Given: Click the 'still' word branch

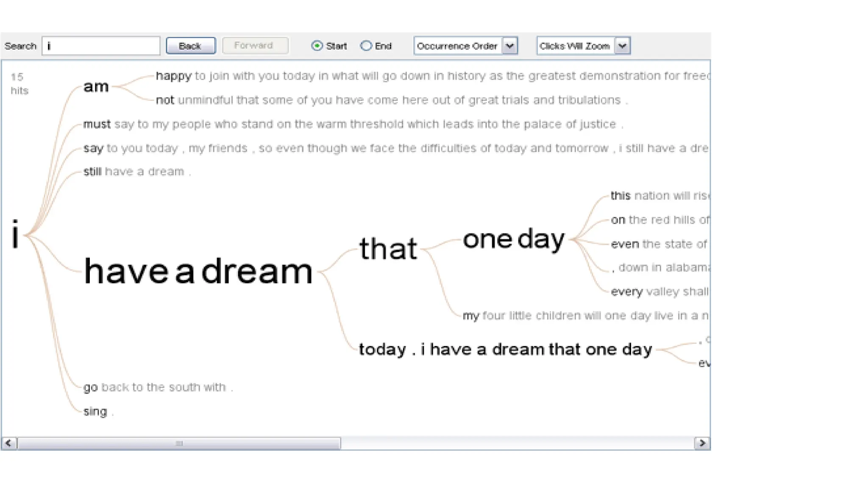Looking at the screenshot, I should (92, 172).
